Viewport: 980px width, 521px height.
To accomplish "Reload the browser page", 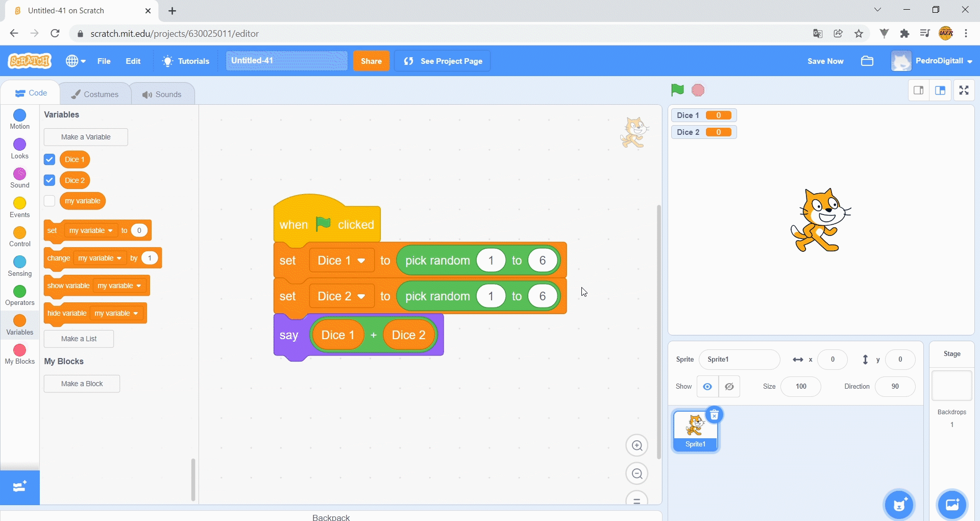I will point(55,33).
